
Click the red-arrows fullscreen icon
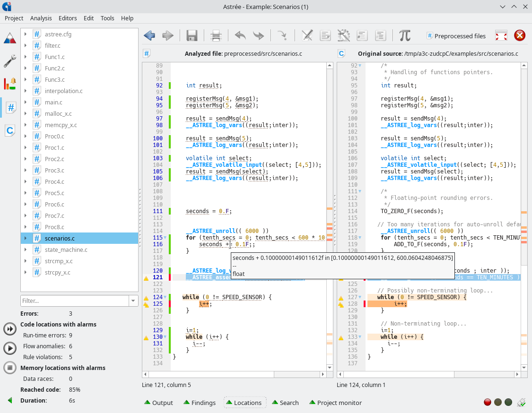tap(501, 35)
